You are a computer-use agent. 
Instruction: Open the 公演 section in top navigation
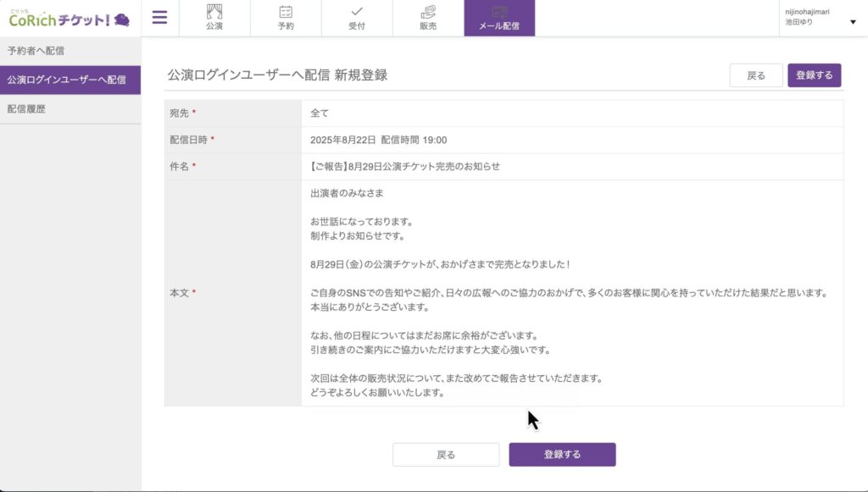[214, 18]
